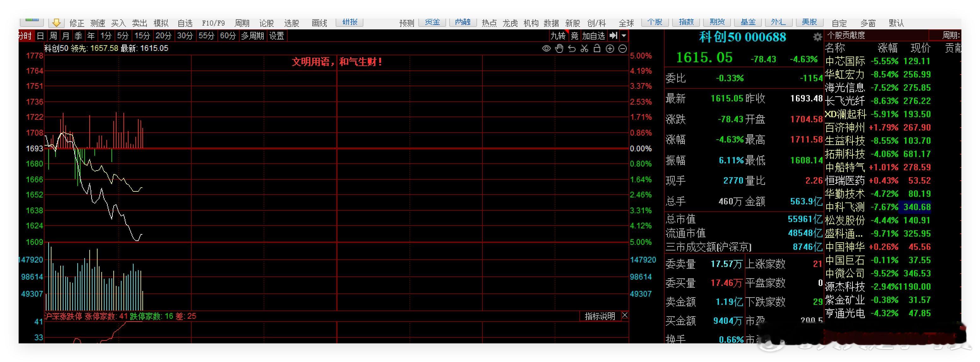Image resolution: width=980 pixels, height=362 pixels.
Task: Open the 龙虎 toolbar item
Action: 510,23
